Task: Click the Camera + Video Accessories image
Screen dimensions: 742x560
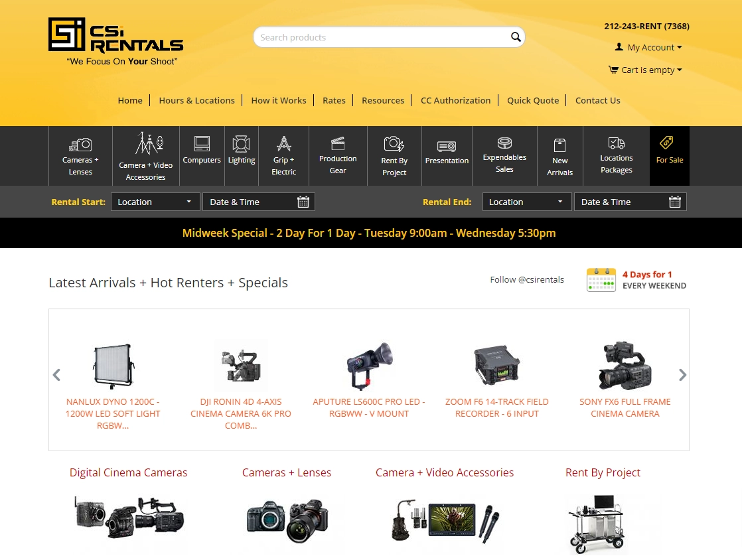Action: [445, 520]
